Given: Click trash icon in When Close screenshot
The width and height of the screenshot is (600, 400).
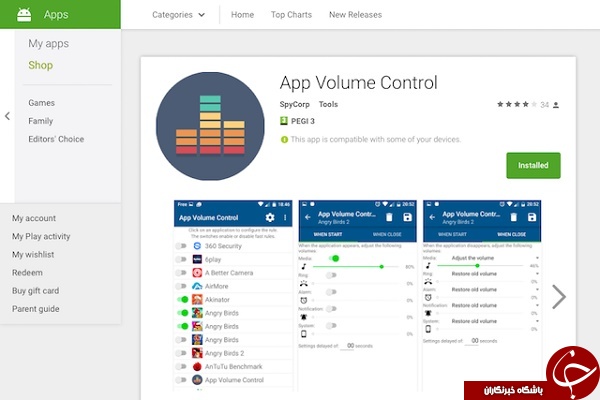Looking at the screenshot, I should pos(514,217).
